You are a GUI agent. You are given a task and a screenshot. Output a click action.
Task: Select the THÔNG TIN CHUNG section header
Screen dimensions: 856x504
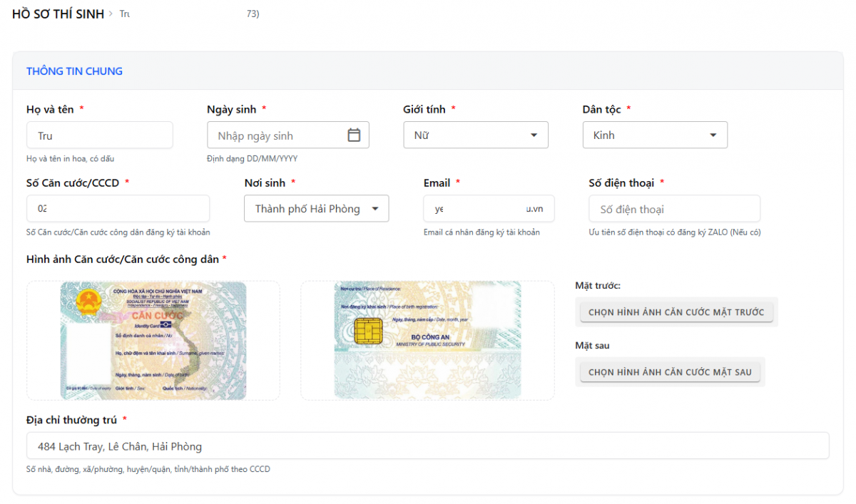pyautogui.click(x=74, y=71)
